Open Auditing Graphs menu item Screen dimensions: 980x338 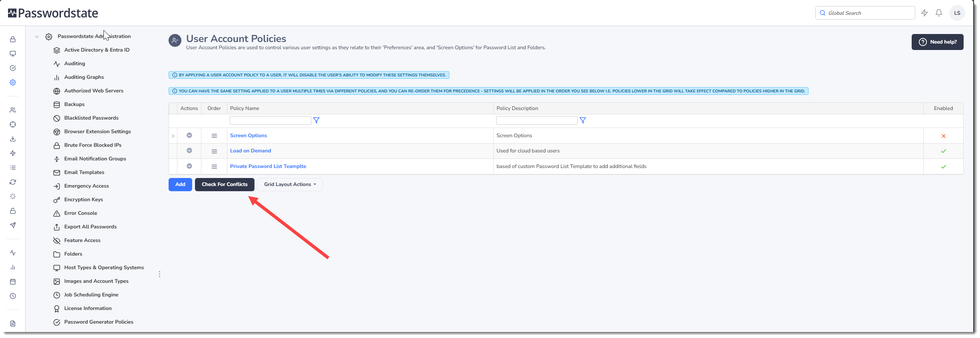coord(84,77)
